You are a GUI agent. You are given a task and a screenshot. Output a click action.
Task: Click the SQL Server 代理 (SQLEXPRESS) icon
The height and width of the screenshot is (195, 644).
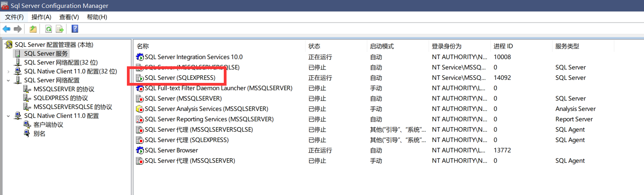pyautogui.click(x=140, y=140)
